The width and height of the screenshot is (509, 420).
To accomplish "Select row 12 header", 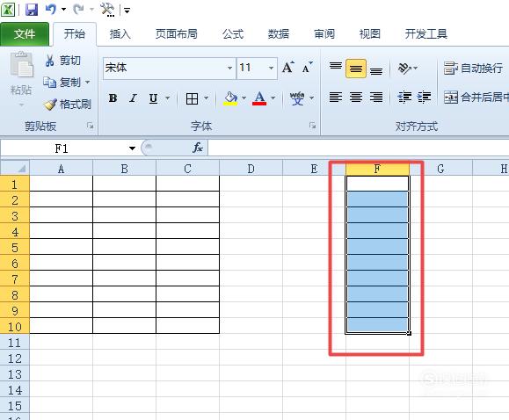I will click(x=15, y=358).
